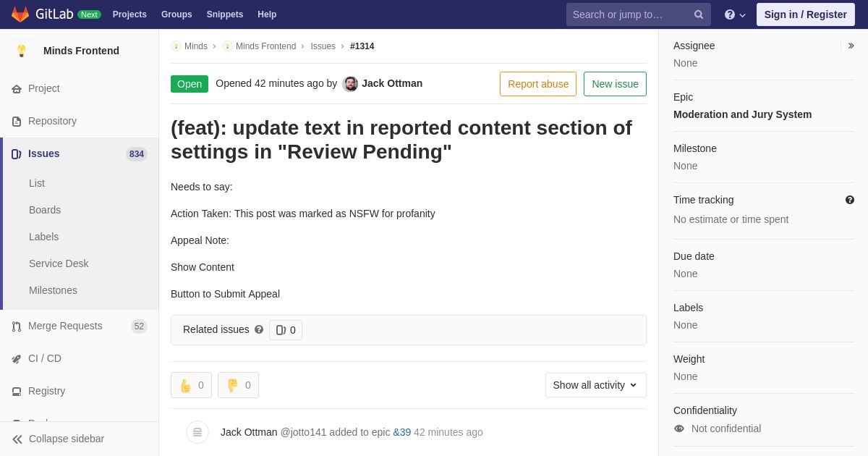The height and width of the screenshot is (456, 868).
Task: Open the Show all activity dropdown
Action: [x=596, y=385]
